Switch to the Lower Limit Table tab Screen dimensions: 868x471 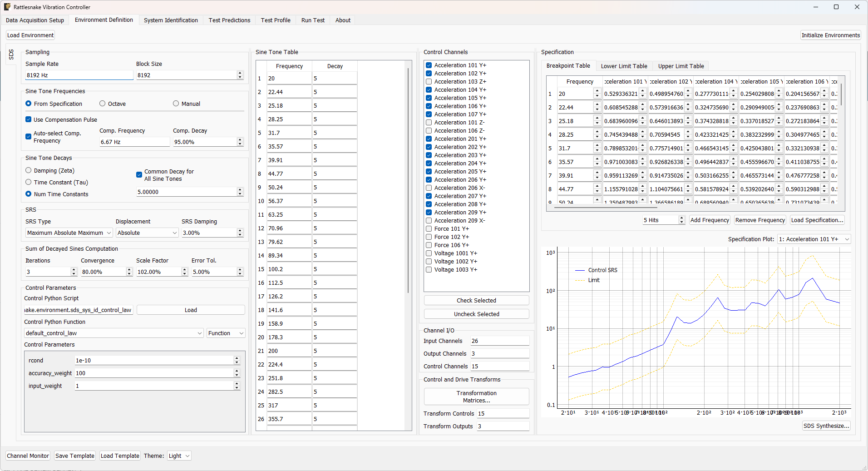[624, 66]
